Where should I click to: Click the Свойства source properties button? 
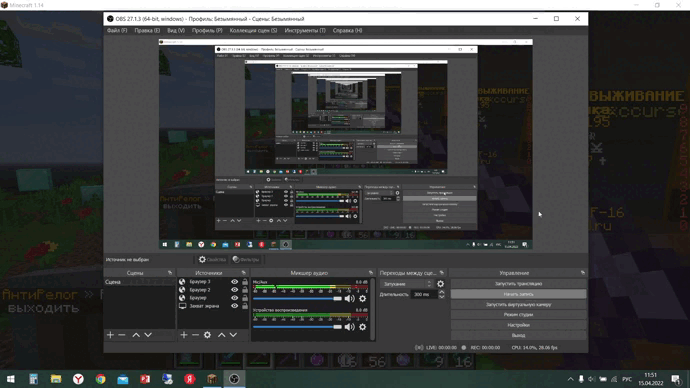click(212, 260)
